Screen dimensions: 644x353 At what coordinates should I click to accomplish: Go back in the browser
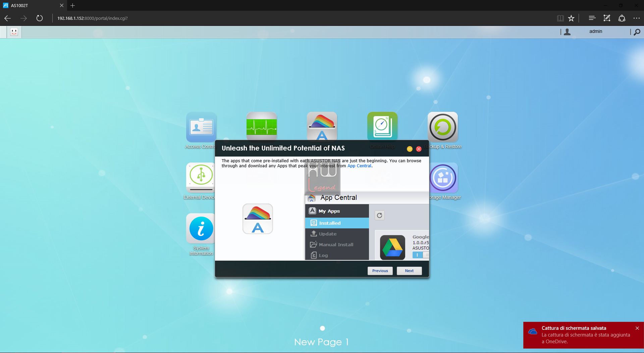click(8, 18)
